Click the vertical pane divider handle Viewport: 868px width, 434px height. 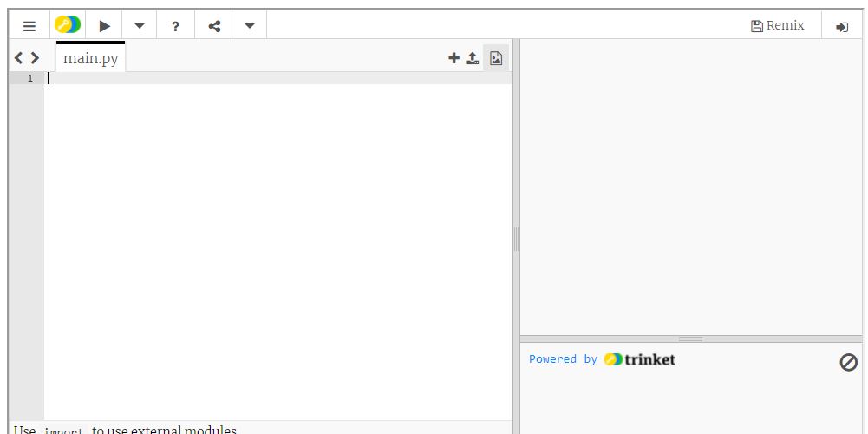(516, 239)
